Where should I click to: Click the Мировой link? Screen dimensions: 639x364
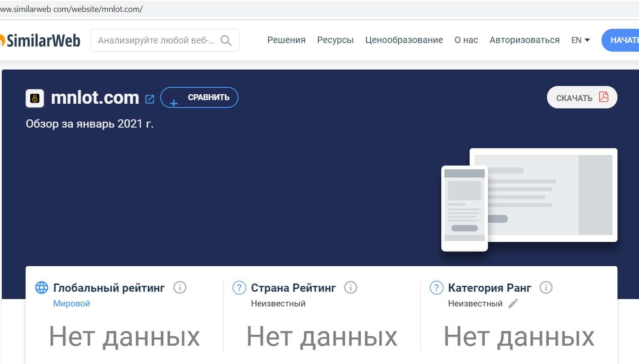pos(72,303)
